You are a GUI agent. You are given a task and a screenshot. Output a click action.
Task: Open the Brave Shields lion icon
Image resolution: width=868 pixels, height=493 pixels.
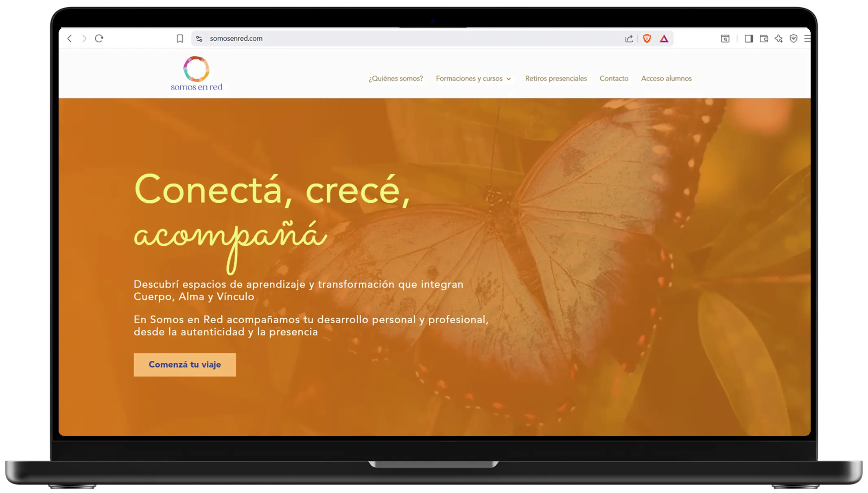point(647,38)
